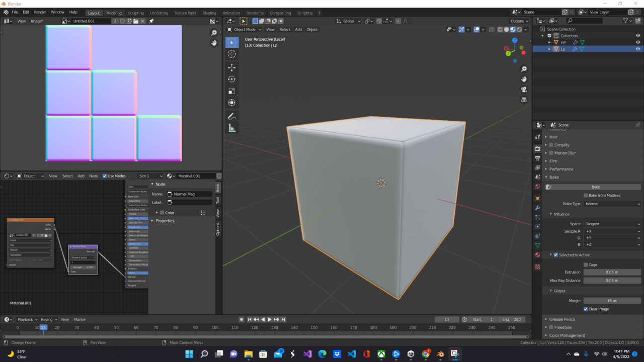Select the Move tool in the viewport toolbar

coord(231,67)
